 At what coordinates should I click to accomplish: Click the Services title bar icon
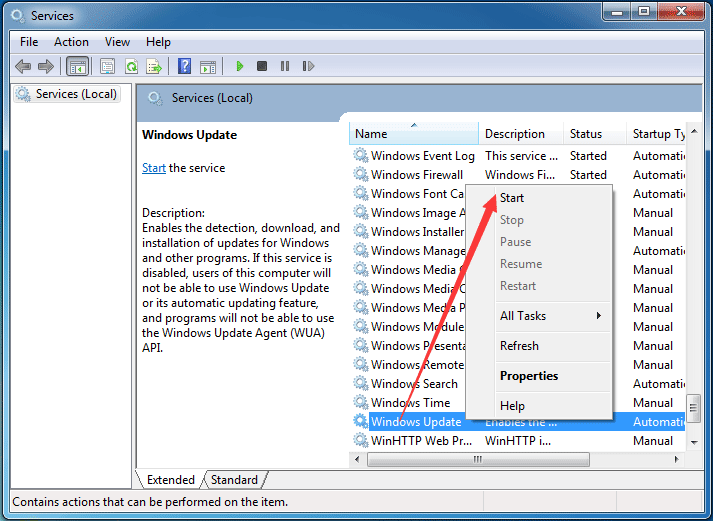17,16
